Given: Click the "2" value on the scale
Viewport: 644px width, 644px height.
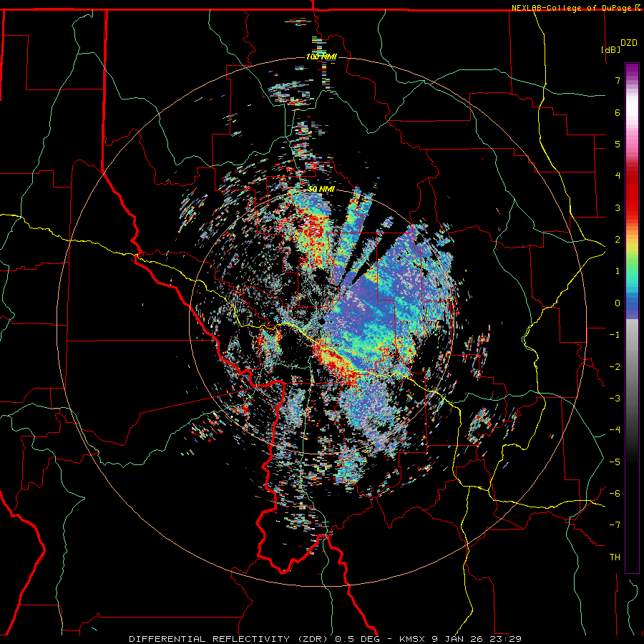Looking at the screenshot, I should [x=618, y=240].
